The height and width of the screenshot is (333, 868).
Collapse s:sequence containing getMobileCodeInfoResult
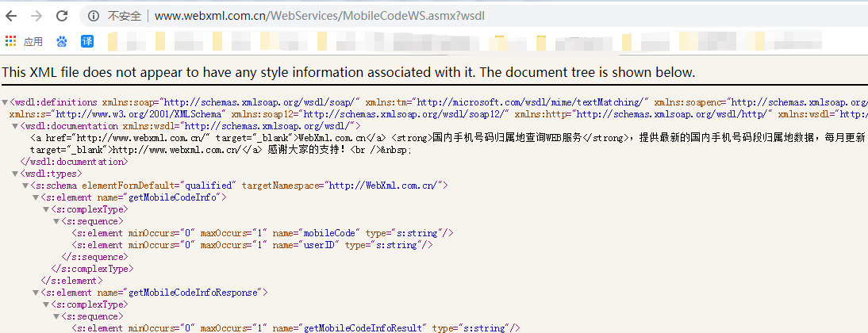(56, 316)
